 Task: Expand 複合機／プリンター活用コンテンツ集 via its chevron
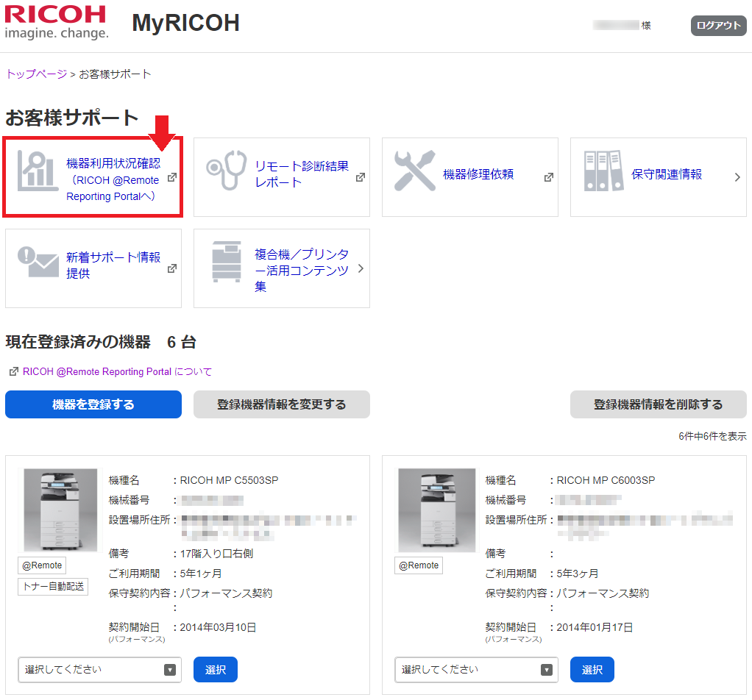coord(360,268)
